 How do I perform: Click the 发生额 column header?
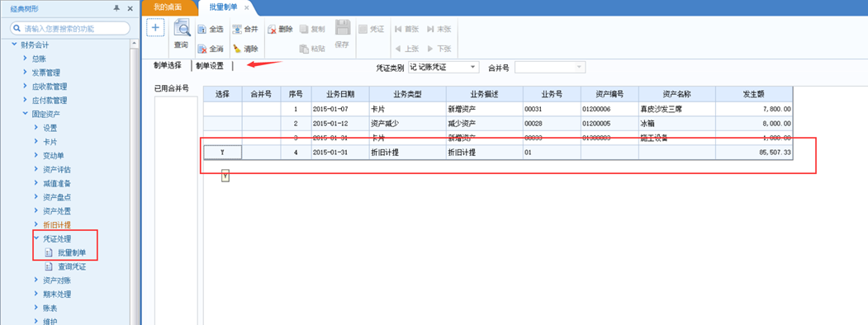click(x=754, y=94)
